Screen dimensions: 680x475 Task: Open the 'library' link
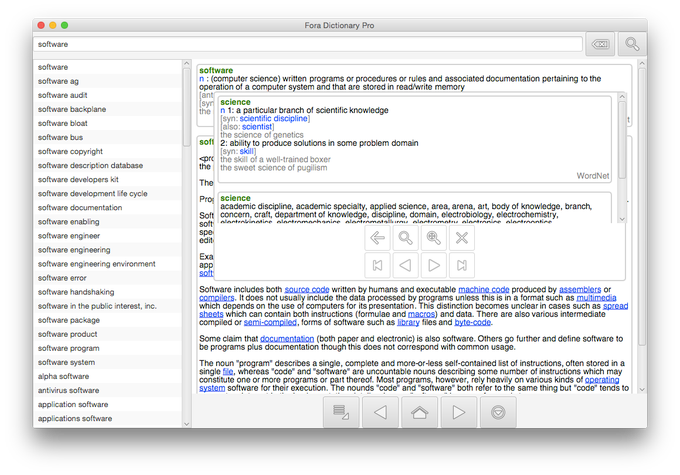point(408,322)
